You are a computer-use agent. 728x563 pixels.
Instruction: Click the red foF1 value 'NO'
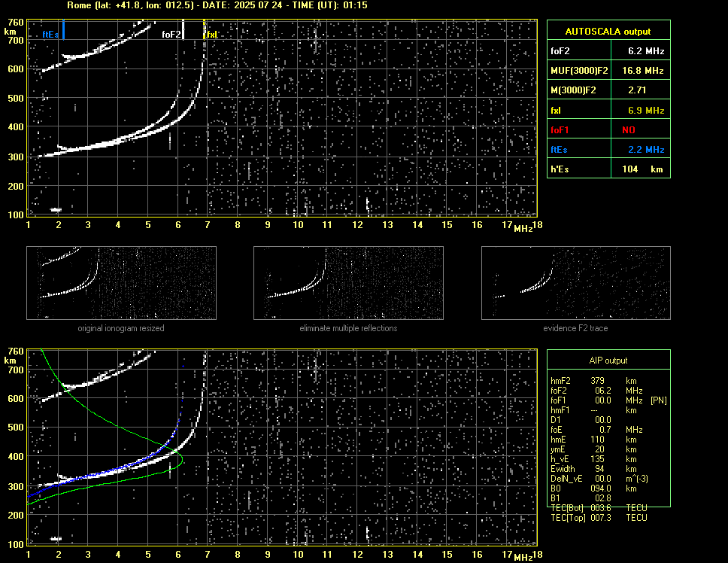point(629,130)
